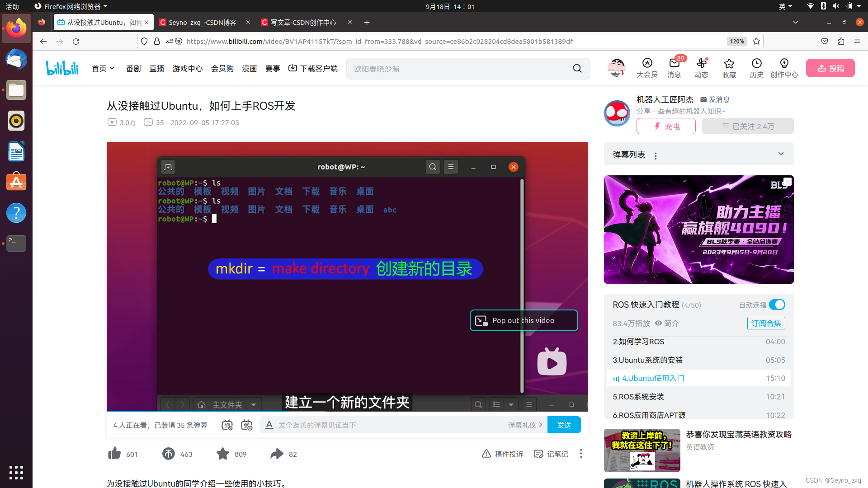Screen dimensions: 868x488
Task: Open more options three-dot menu
Action: (581, 454)
